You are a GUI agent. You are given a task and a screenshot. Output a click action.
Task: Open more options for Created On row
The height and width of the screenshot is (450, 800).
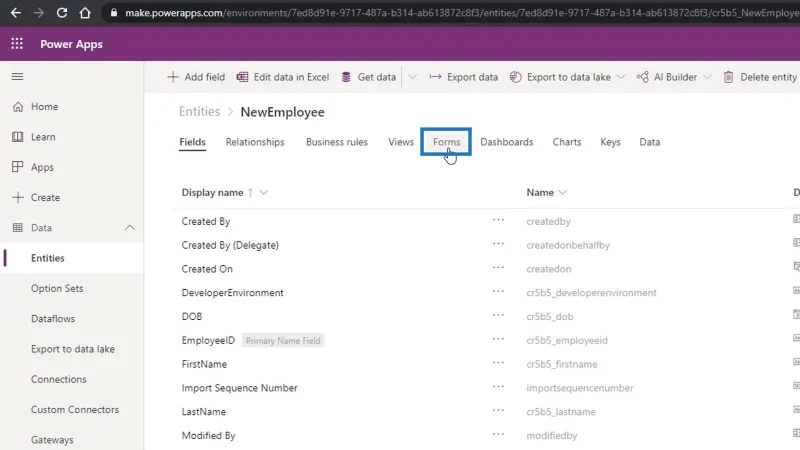[x=498, y=267]
